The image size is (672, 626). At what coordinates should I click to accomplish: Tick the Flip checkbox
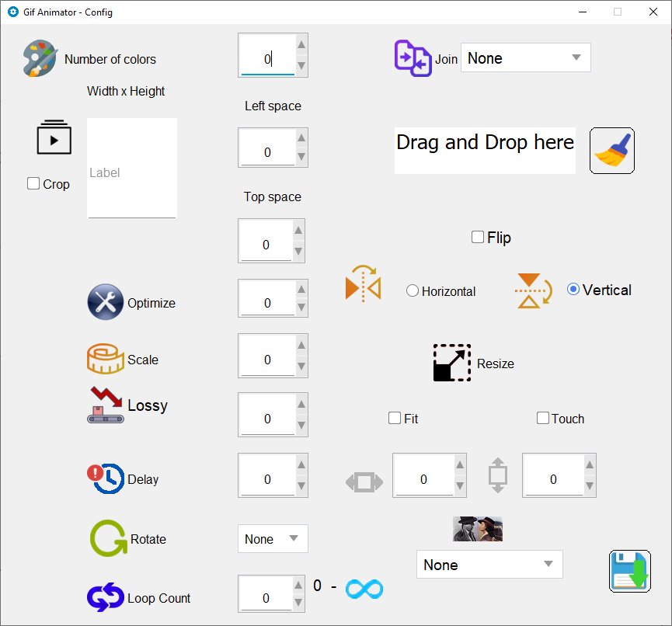(x=478, y=237)
